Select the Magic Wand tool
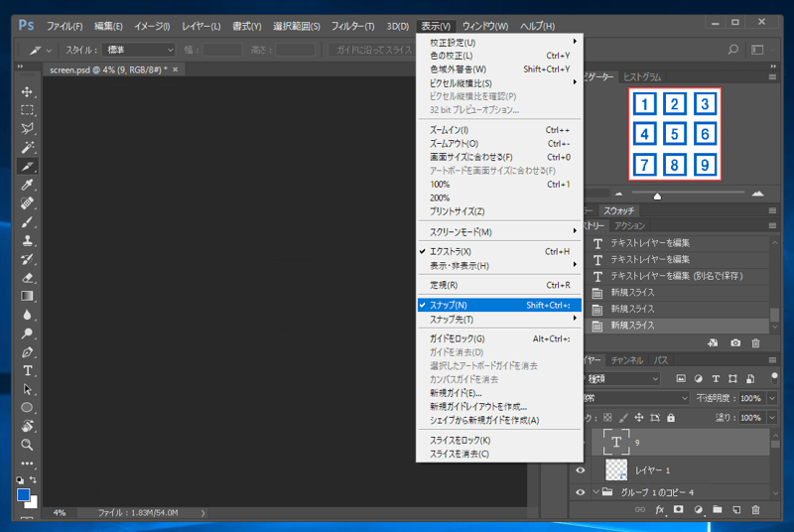Image resolution: width=794 pixels, height=532 pixels. coord(28,147)
